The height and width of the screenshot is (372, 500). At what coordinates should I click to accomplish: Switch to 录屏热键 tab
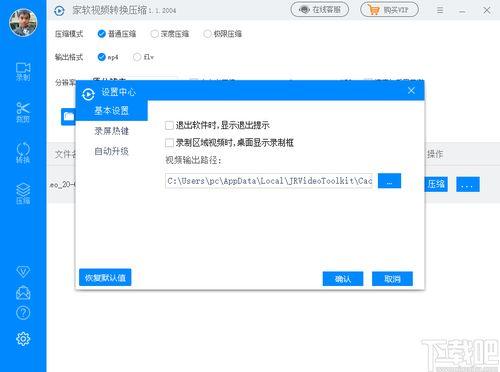[x=111, y=131]
